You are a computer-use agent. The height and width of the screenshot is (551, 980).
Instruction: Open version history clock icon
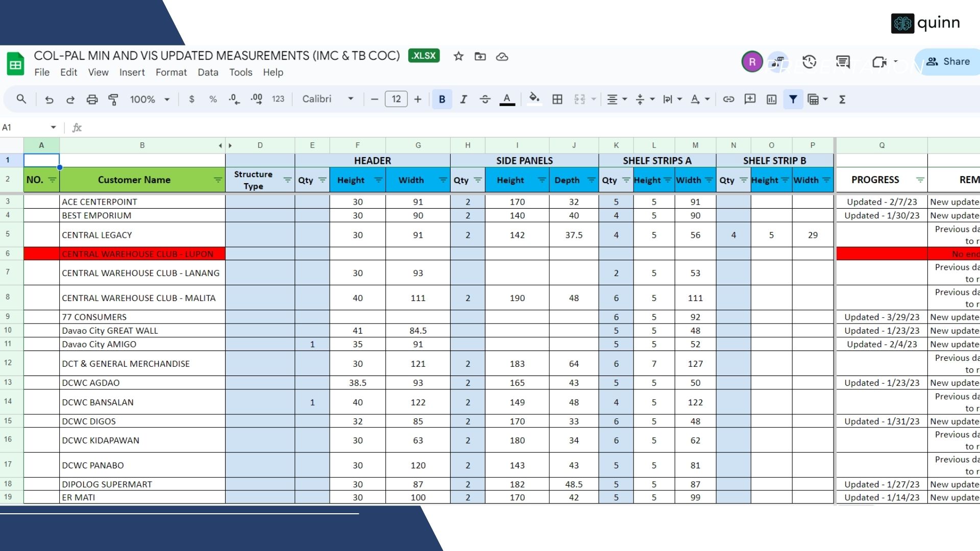click(x=810, y=62)
